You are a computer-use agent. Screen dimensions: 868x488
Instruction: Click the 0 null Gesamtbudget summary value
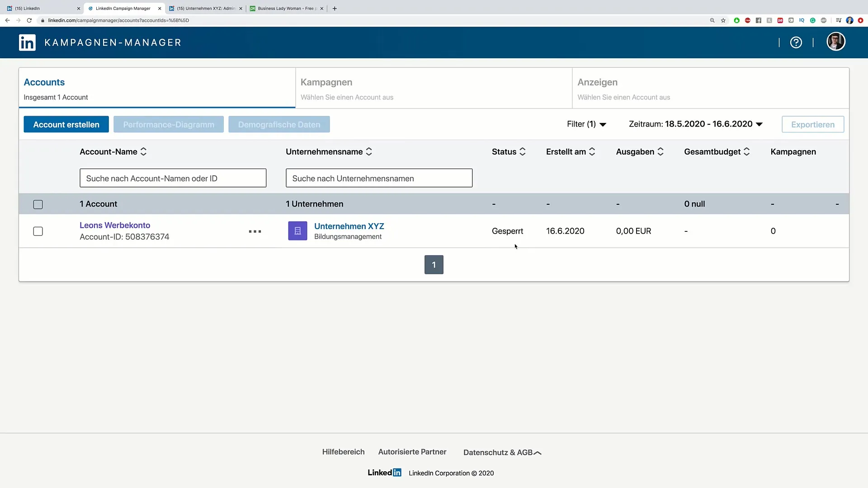point(694,204)
